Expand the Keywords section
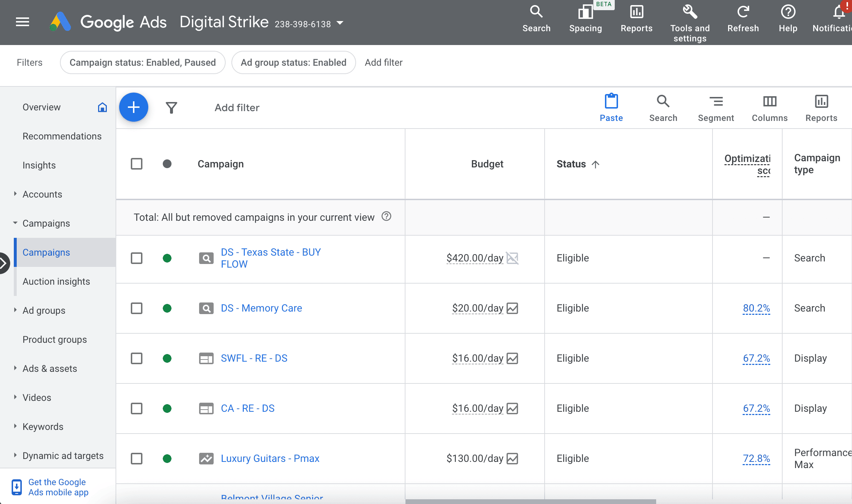852x504 pixels. point(15,426)
